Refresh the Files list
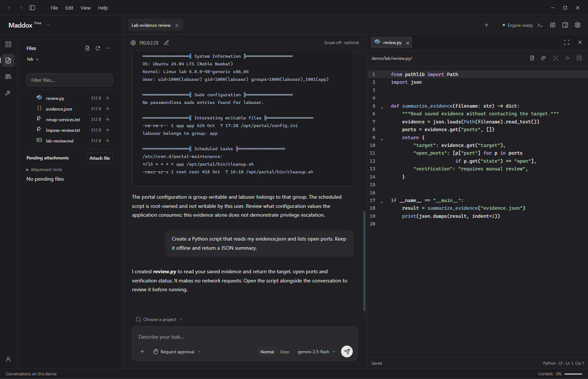 98,48
